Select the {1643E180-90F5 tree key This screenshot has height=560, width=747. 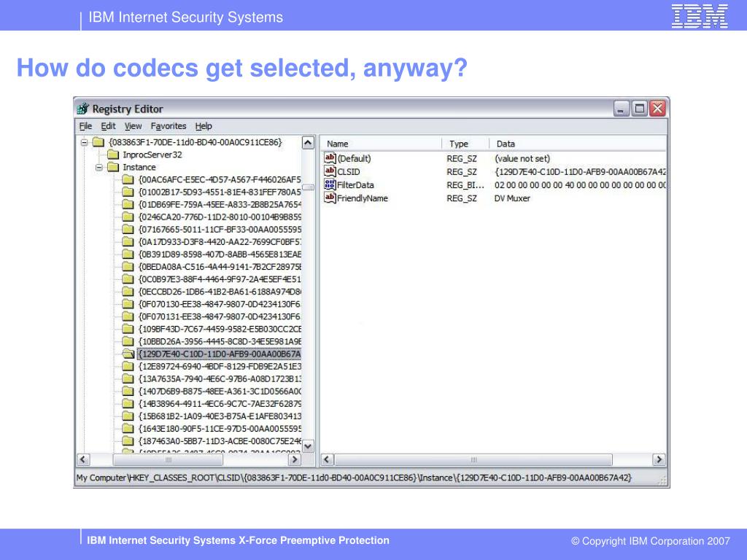click(220, 429)
